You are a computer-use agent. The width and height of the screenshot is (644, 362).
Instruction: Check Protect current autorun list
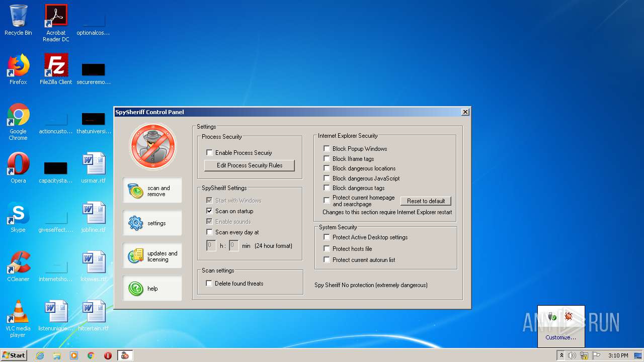327,260
